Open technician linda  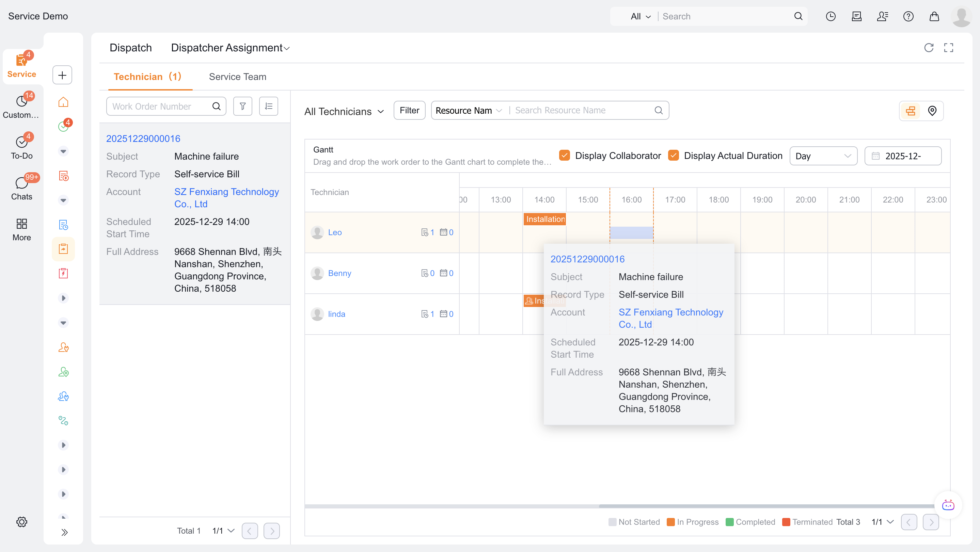[336, 314]
